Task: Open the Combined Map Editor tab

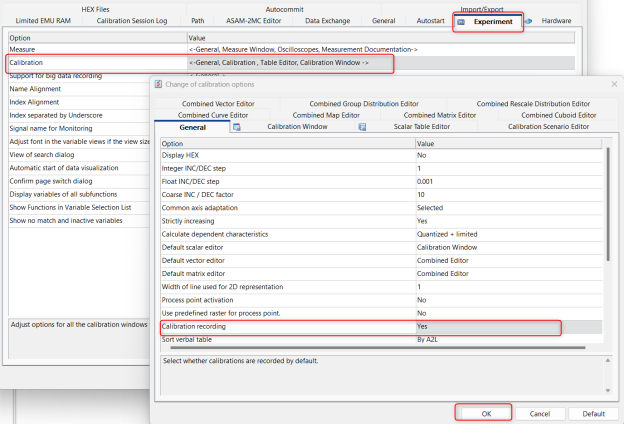Action: click(x=326, y=115)
